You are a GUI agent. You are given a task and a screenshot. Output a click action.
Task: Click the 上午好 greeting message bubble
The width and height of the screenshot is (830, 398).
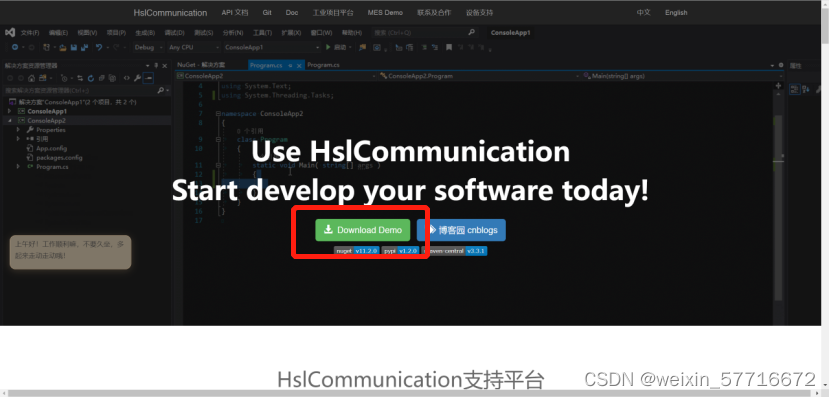(x=70, y=252)
